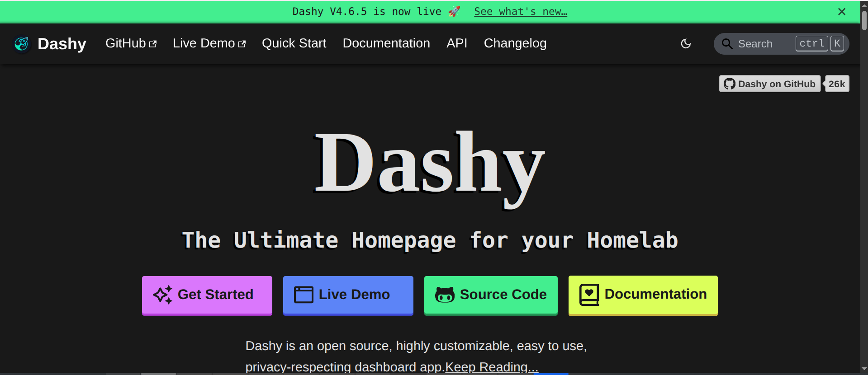Click the 26k star count badge
This screenshot has width=868, height=375.
[837, 84]
